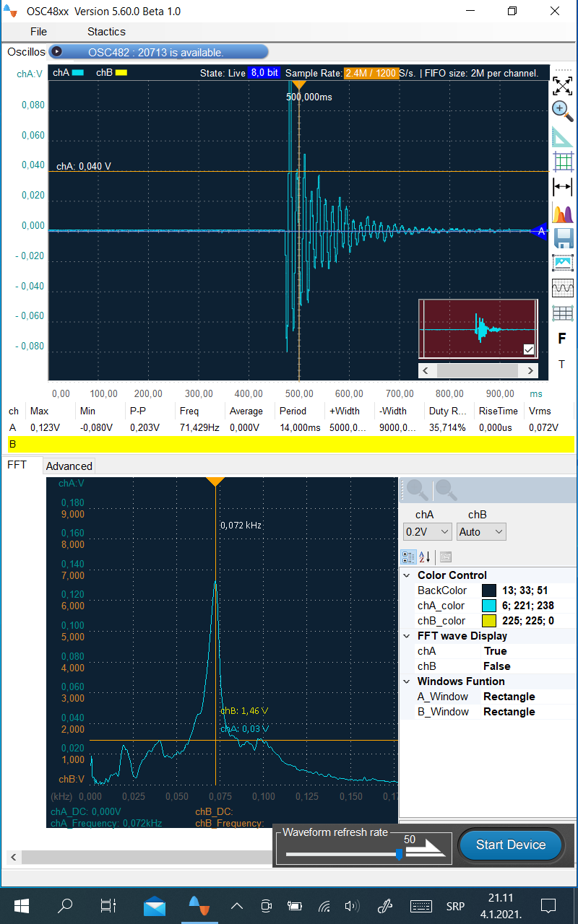This screenshot has width=578, height=924.
Task: Toggle the checkbox in waveform preview thumbnail
Action: click(529, 349)
